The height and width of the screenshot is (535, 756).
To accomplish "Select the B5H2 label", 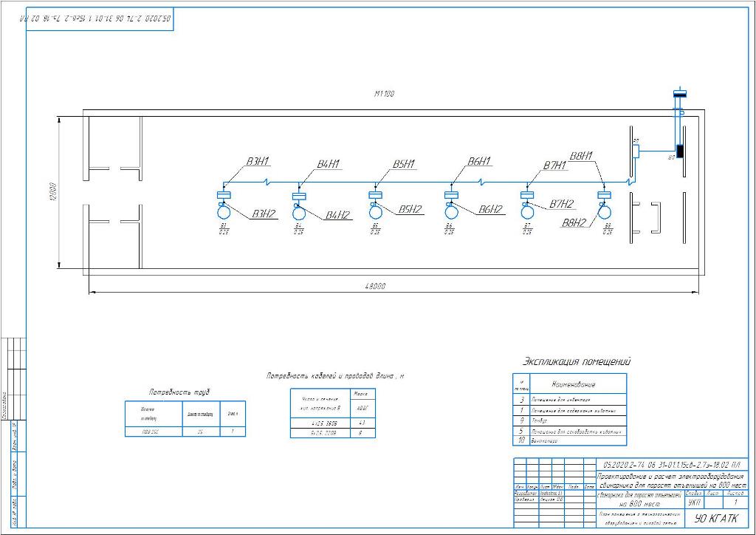I will 410,209.
